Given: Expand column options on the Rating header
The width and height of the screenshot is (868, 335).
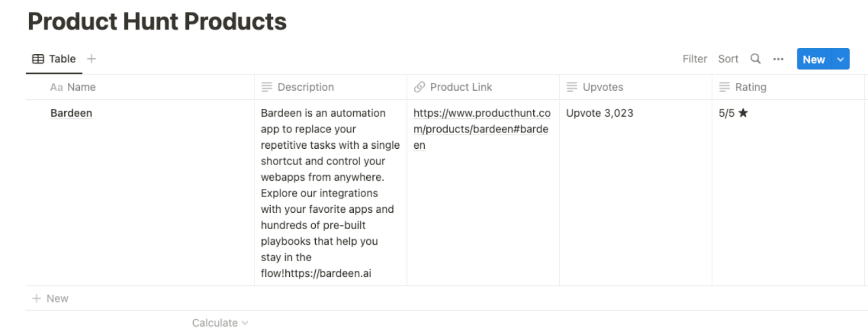Looking at the screenshot, I should click(x=751, y=87).
